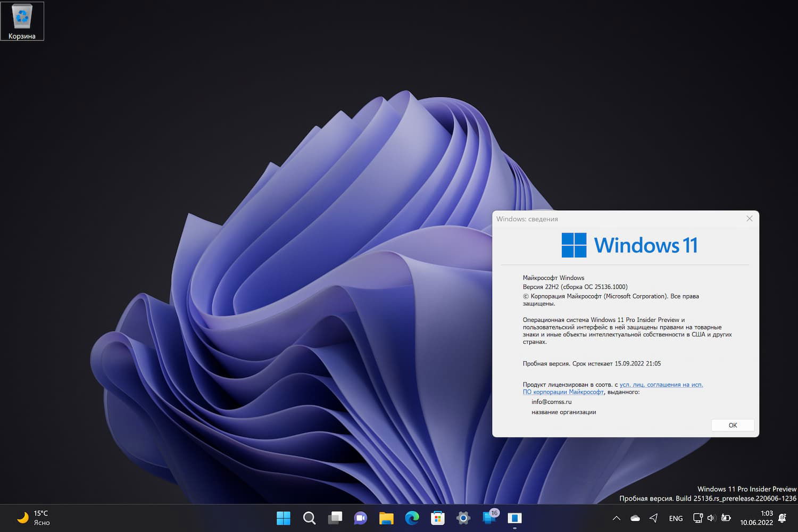
Task: Select the running winver app on the taskbar
Action: (514, 518)
